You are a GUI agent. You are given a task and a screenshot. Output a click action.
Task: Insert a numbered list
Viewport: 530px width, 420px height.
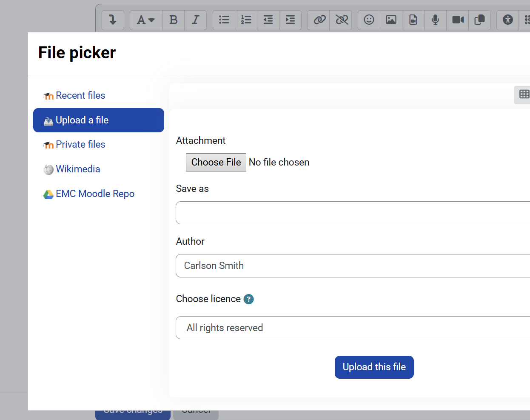(246, 20)
